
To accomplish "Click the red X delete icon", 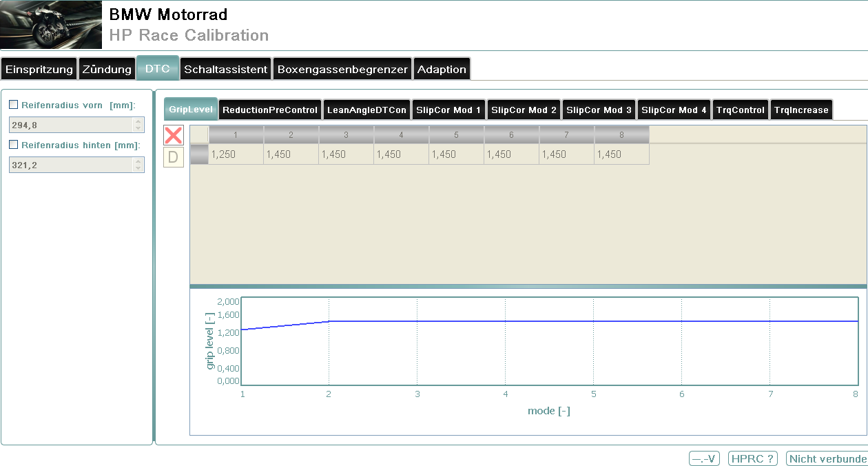I will pos(173,135).
